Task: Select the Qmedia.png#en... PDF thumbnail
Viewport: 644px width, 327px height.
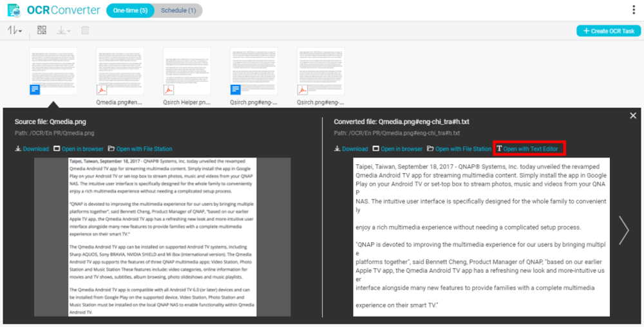Action: point(120,71)
